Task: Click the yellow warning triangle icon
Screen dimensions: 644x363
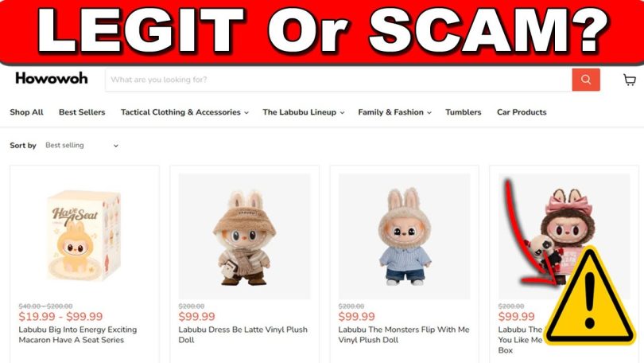Action: [x=590, y=296]
